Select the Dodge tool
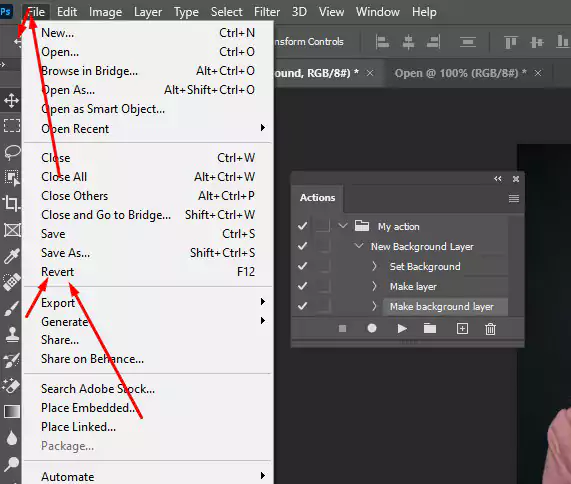 tap(12, 464)
